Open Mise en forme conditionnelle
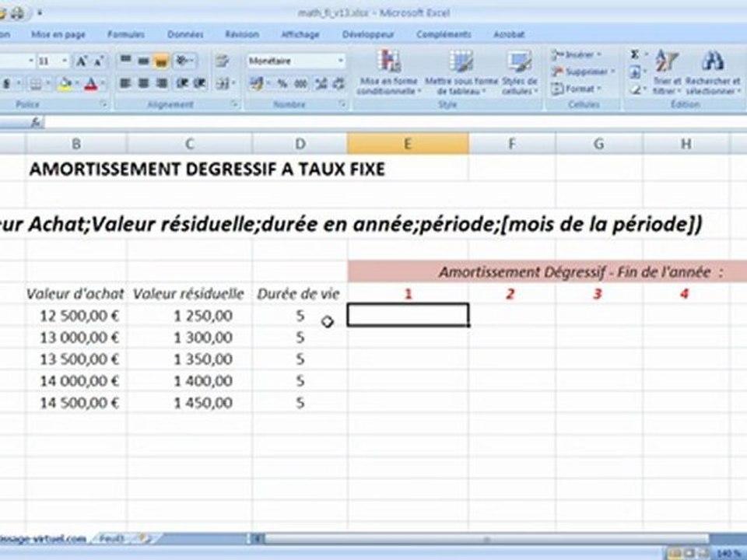This screenshot has height=560, width=747. point(389,72)
